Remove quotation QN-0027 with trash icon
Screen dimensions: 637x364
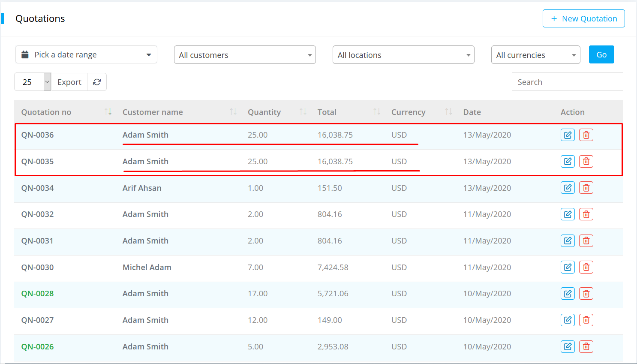click(x=586, y=320)
